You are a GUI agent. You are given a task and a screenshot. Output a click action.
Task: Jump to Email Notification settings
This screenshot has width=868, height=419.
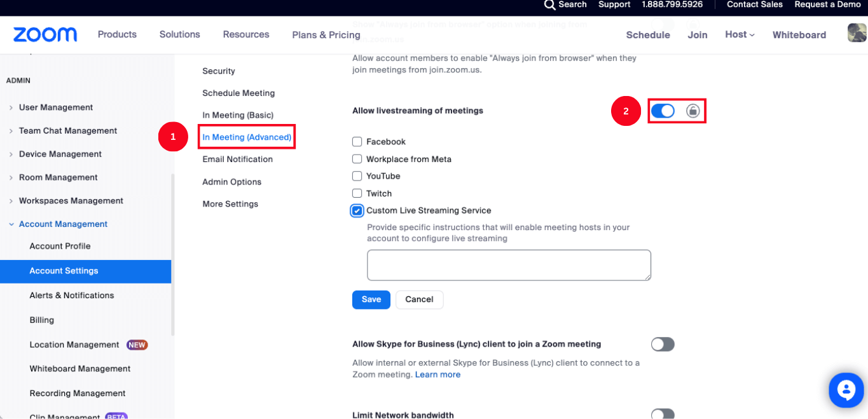coord(237,160)
